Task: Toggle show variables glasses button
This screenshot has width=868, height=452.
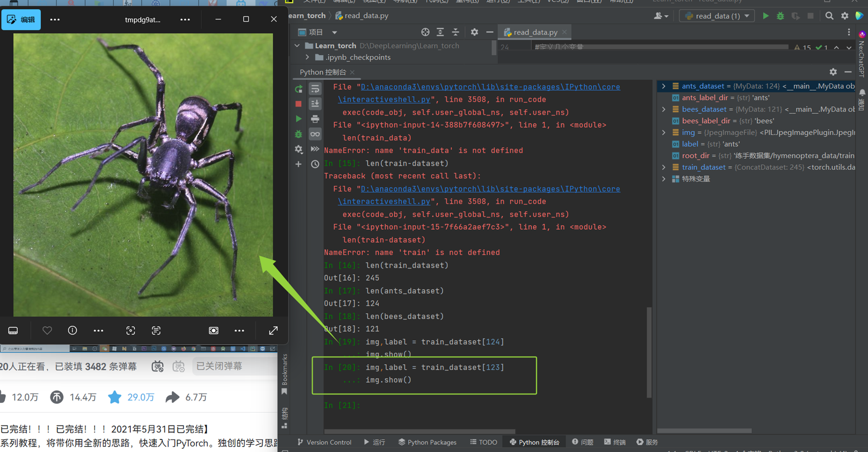Action: click(x=315, y=134)
